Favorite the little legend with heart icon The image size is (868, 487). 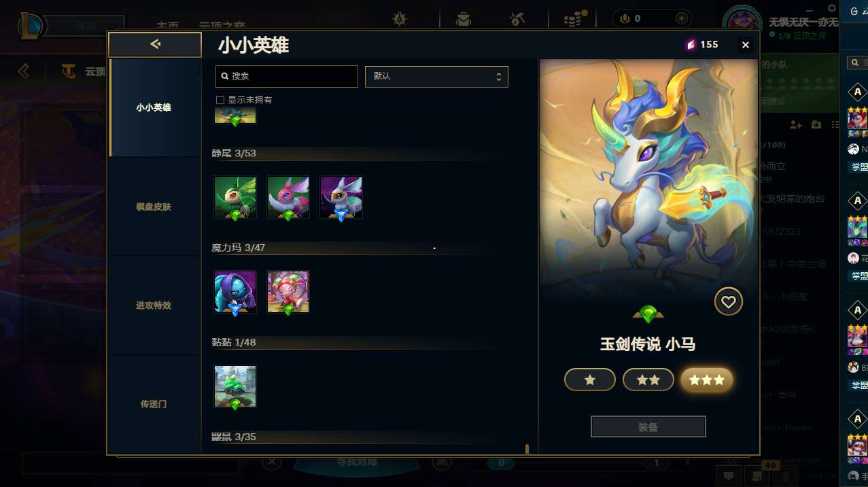(x=729, y=301)
